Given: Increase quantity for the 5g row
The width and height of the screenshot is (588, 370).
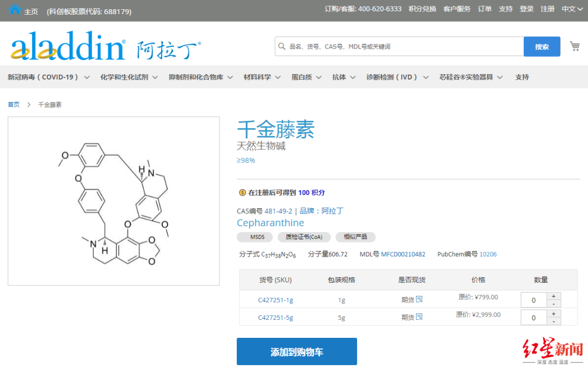Looking at the screenshot, I should coord(554,314).
